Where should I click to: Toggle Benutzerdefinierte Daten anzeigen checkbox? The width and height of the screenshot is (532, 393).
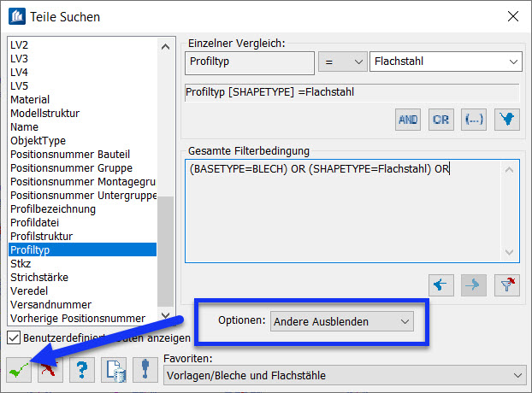[x=14, y=337]
